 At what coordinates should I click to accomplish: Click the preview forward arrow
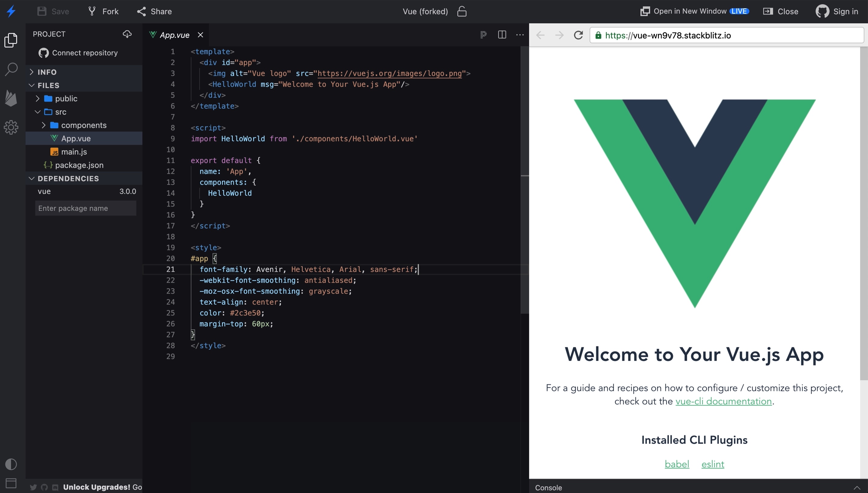click(x=559, y=35)
